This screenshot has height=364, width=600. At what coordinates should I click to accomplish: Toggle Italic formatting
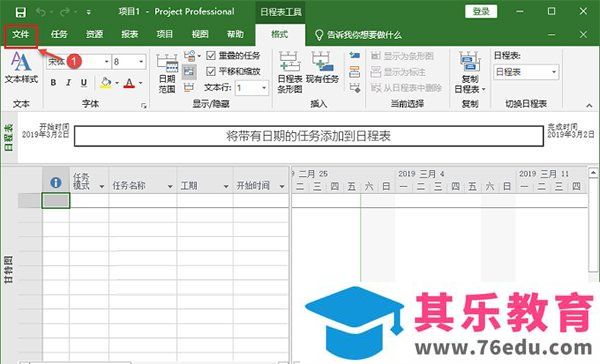[x=68, y=83]
